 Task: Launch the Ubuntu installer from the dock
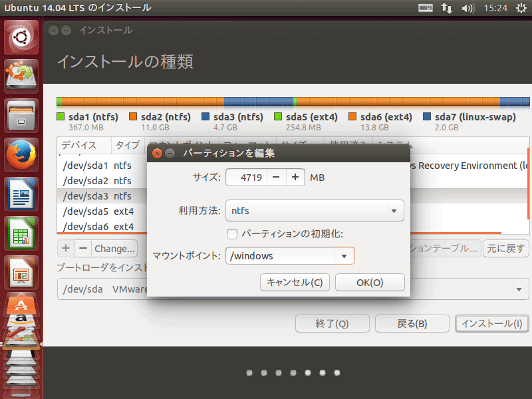coord(21,76)
